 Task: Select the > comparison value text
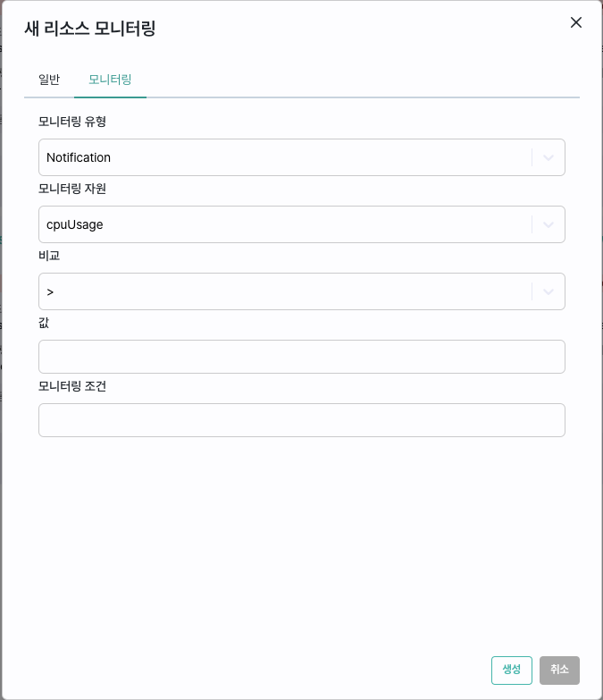(50, 292)
